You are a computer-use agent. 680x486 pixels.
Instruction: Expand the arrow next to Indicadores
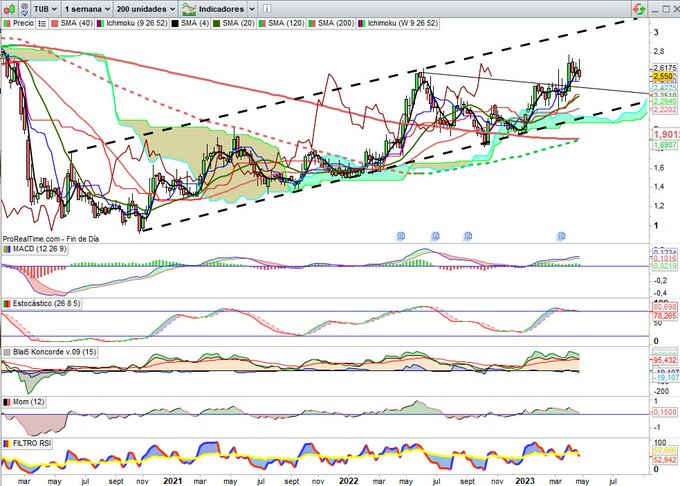pos(252,9)
